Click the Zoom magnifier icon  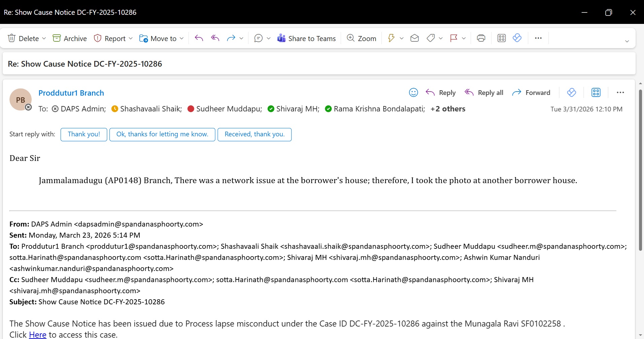pos(350,38)
